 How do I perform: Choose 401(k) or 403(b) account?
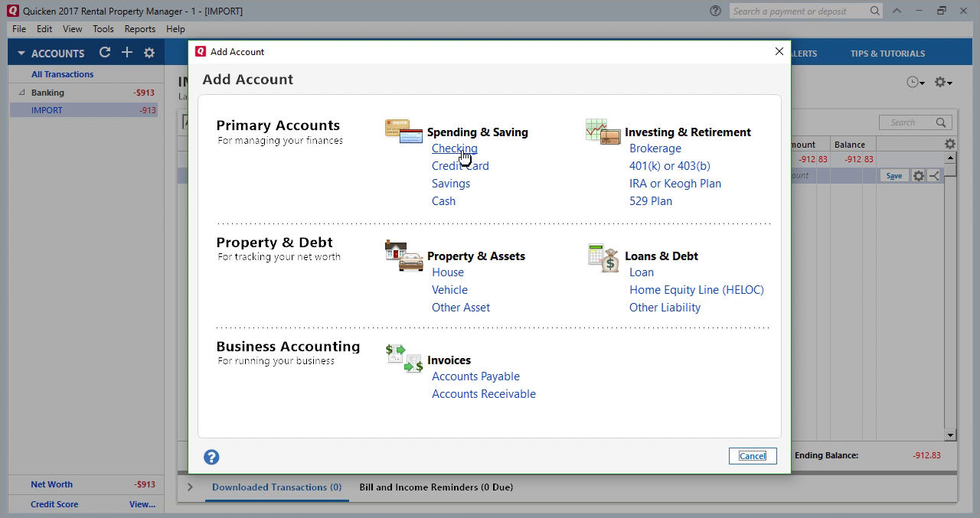[670, 166]
